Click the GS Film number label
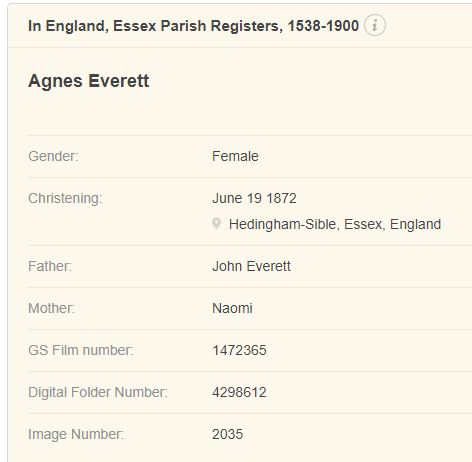Screen dimensions: 472x462 [x=81, y=350]
